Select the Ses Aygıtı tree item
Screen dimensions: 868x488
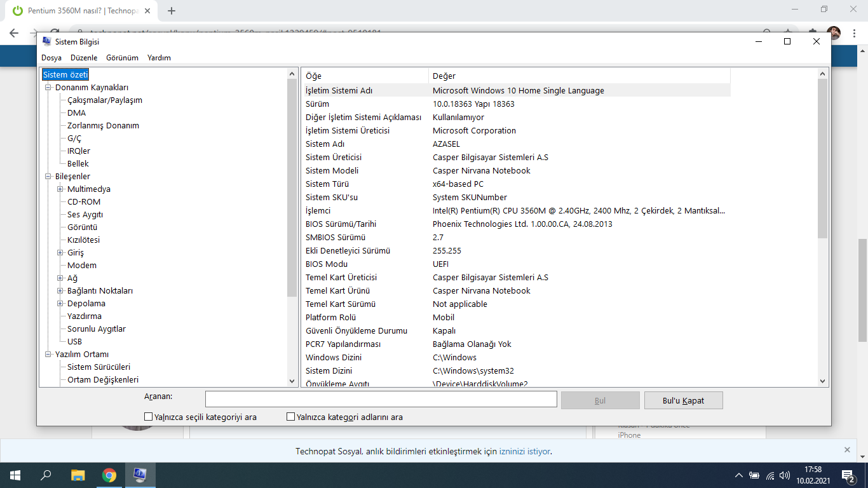[85, 214]
